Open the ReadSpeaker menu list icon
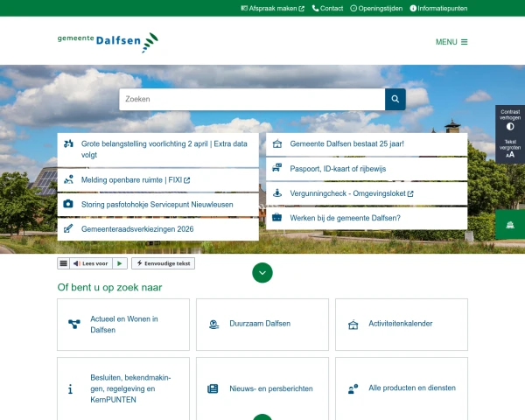The width and height of the screenshot is (525, 420). (63, 263)
